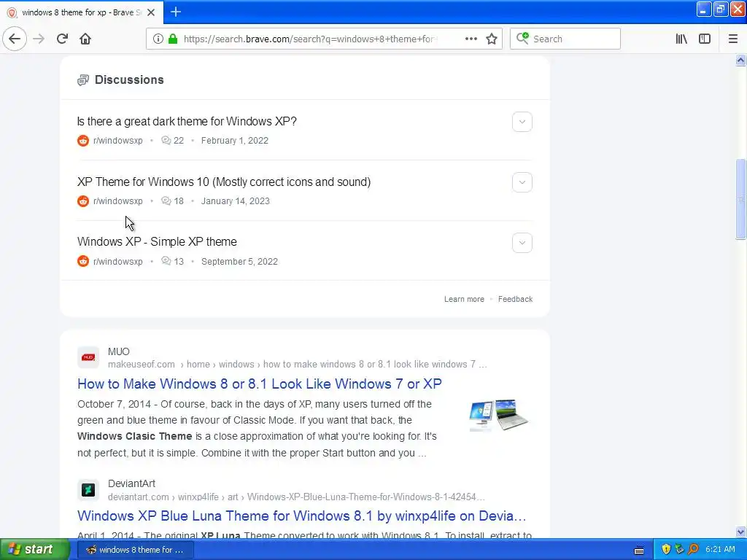747x560 pixels.
Task: Go back to the previous page
Action: [15, 39]
